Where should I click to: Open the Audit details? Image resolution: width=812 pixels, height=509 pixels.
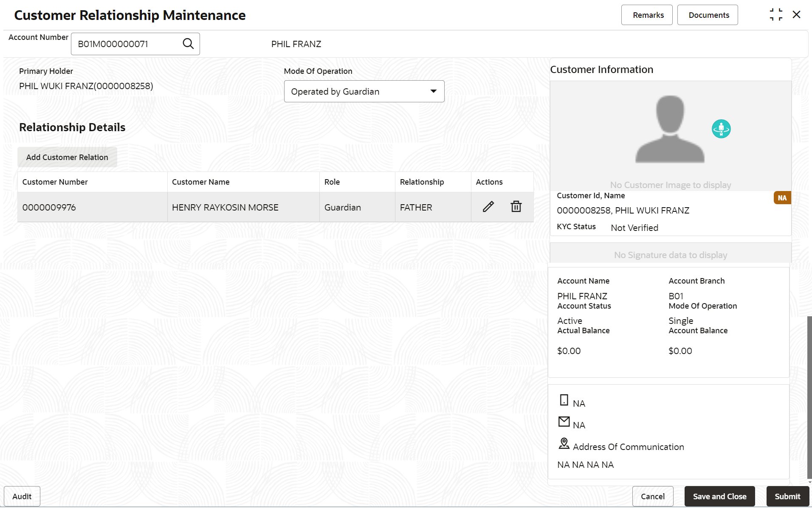[x=22, y=496]
